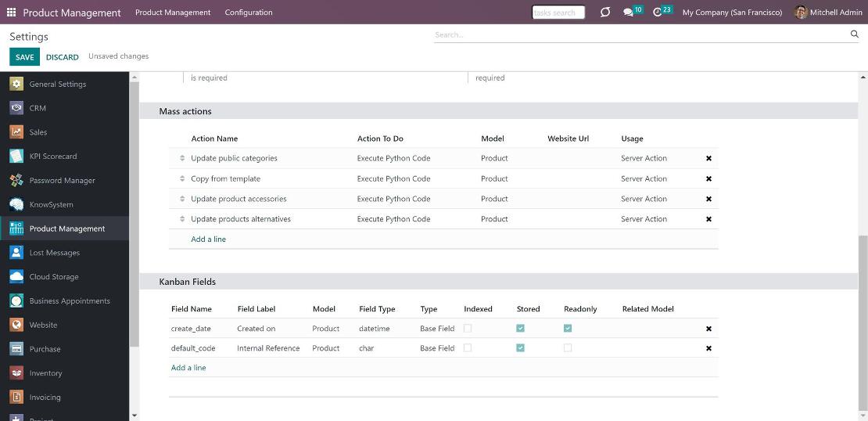Open the Product Management sidebar icon
Image resolution: width=868 pixels, height=421 pixels.
pos(16,228)
